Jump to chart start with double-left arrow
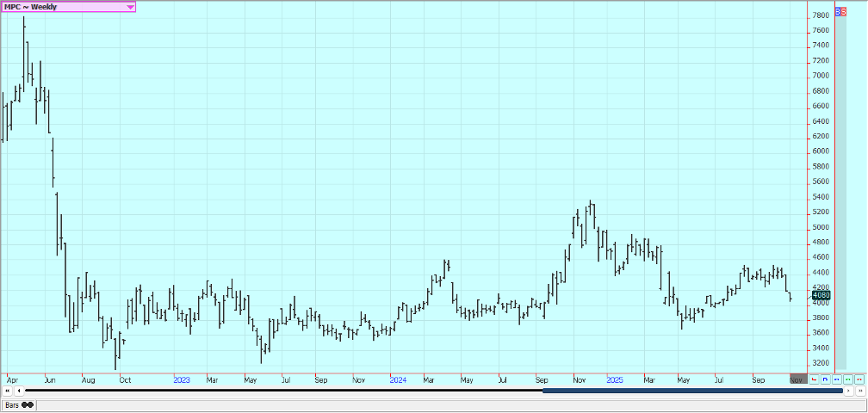868x413 pixels. click(x=8, y=391)
